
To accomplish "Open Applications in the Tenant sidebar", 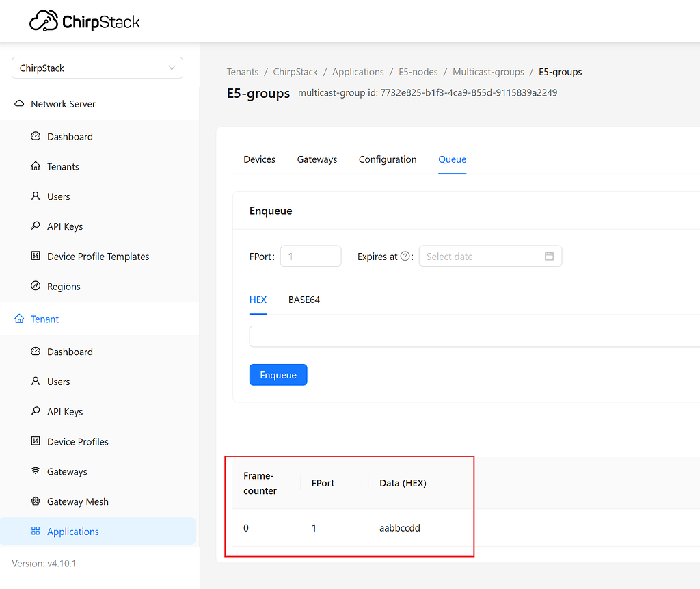I will point(73,532).
